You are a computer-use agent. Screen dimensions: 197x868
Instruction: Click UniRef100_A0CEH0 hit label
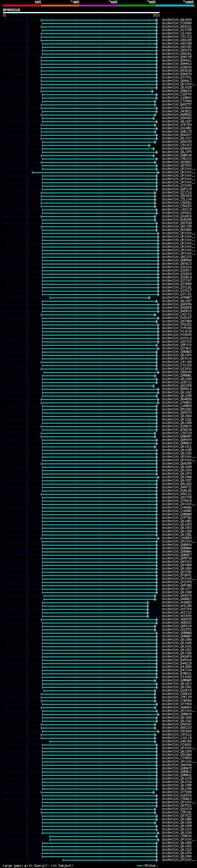(177, 616)
